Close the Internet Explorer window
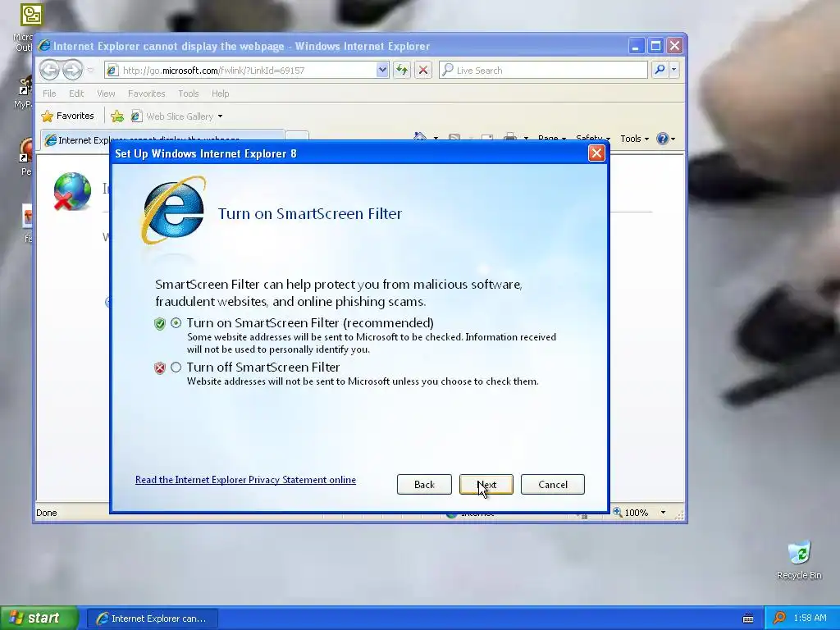Viewport: 840px width, 630px height. tap(674, 46)
